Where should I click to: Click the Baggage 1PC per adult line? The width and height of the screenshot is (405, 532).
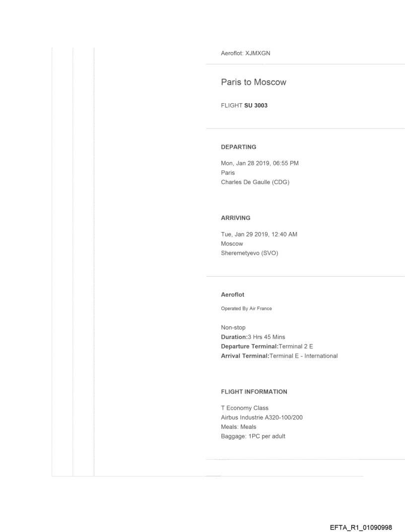[253, 436]
